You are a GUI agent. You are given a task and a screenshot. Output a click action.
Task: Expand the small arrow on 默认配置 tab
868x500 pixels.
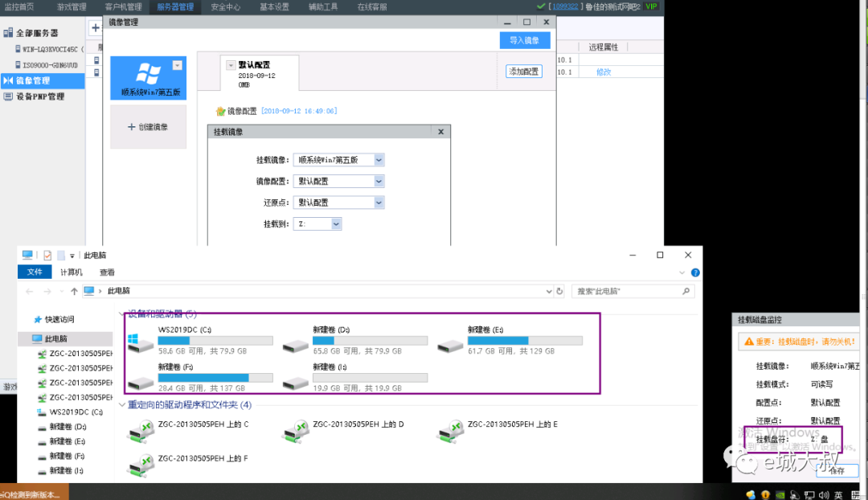(231, 64)
